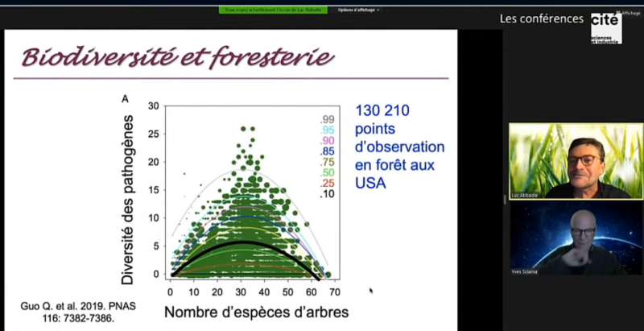Click the 'Guo Q. et al. 2019. PNAS' citation
Screen dimensions: 644x331
click(x=78, y=312)
